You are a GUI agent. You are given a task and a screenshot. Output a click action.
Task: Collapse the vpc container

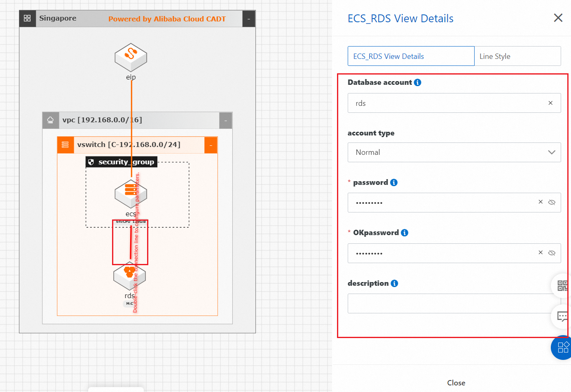[x=226, y=120]
